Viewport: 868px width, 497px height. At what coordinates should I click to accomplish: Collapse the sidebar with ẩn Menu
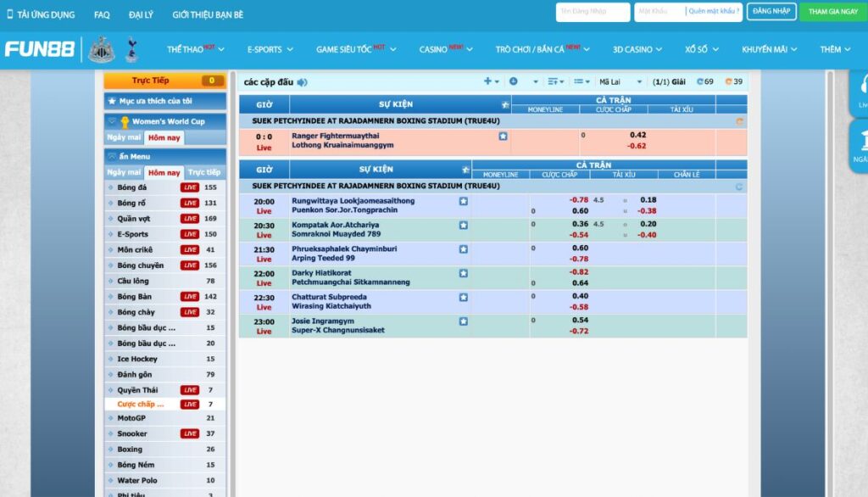[165, 156]
